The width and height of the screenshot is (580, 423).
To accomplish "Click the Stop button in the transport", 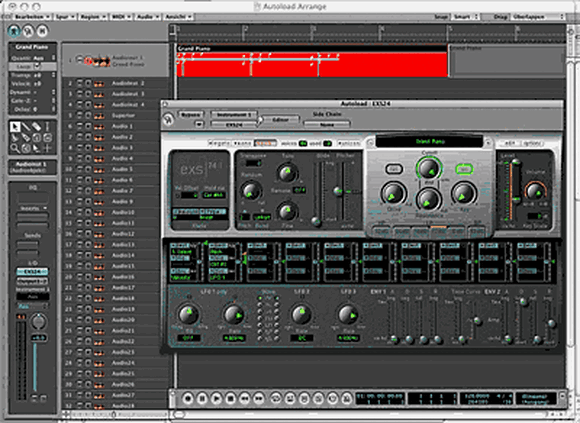I will [x=230, y=399].
